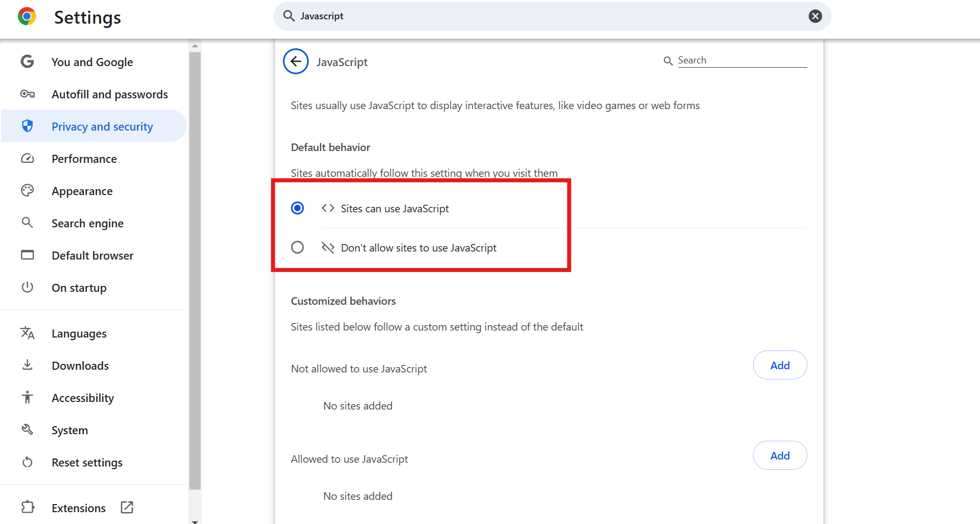Click the Performance gauge icon
Viewport: 980px width, 524px height.
click(x=27, y=159)
